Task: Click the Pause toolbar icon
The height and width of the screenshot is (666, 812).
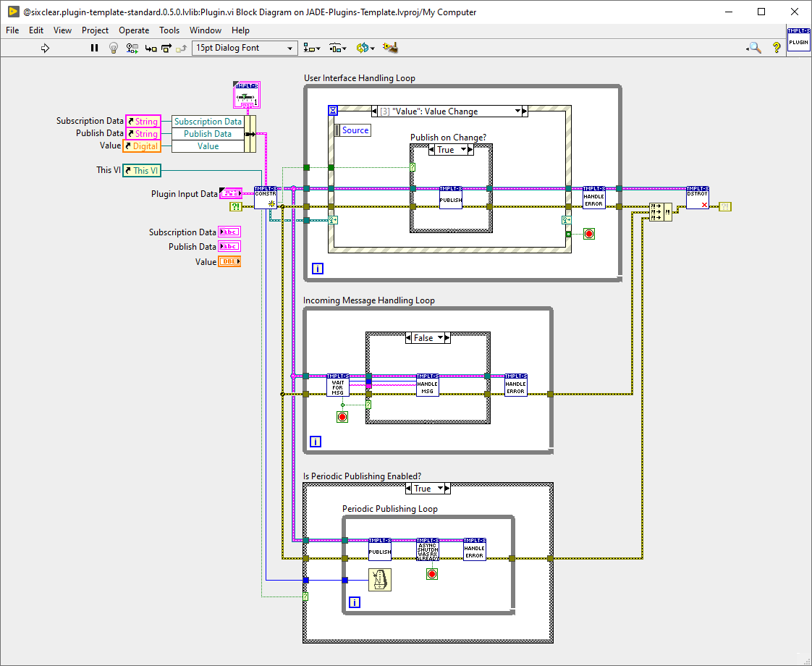Action: (94, 48)
